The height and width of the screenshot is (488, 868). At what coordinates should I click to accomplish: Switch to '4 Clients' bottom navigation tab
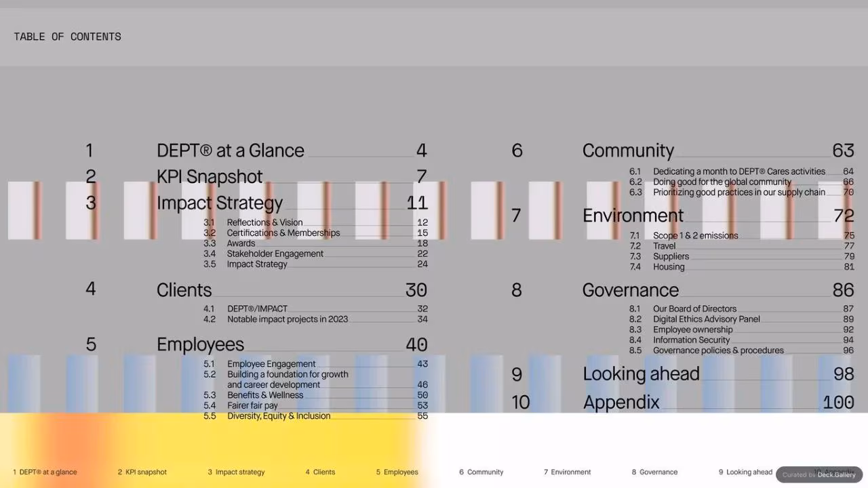click(320, 472)
